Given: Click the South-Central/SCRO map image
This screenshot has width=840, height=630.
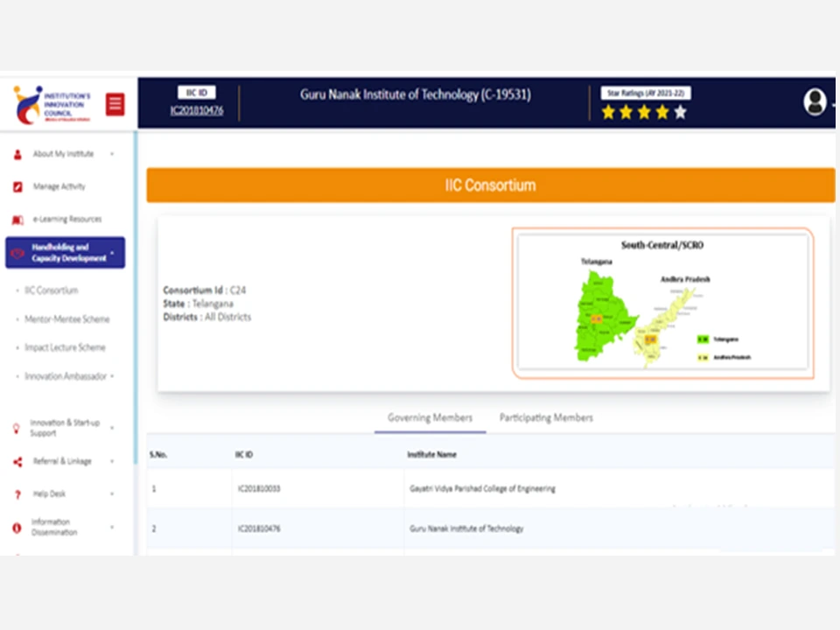Looking at the screenshot, I should (x=662, y=303).
